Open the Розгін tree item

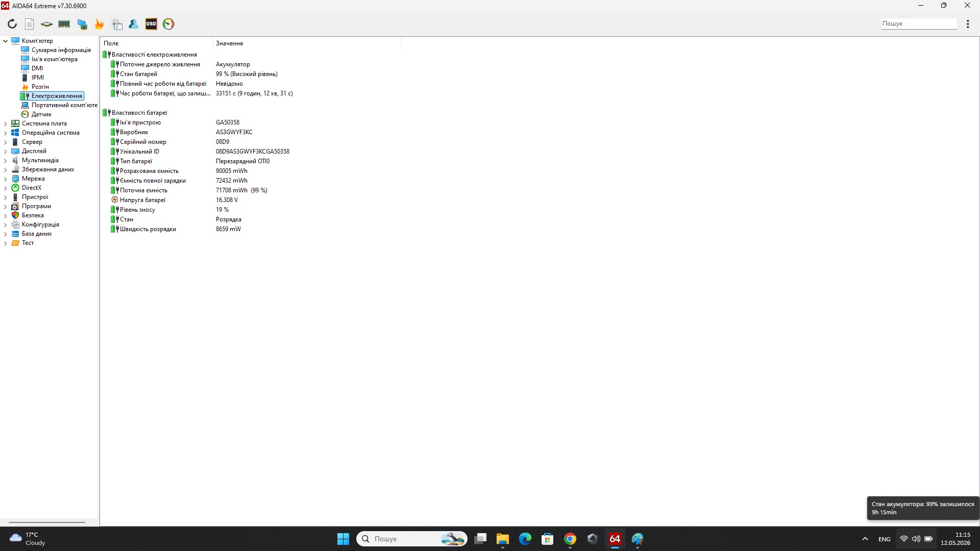coord(40,87)
